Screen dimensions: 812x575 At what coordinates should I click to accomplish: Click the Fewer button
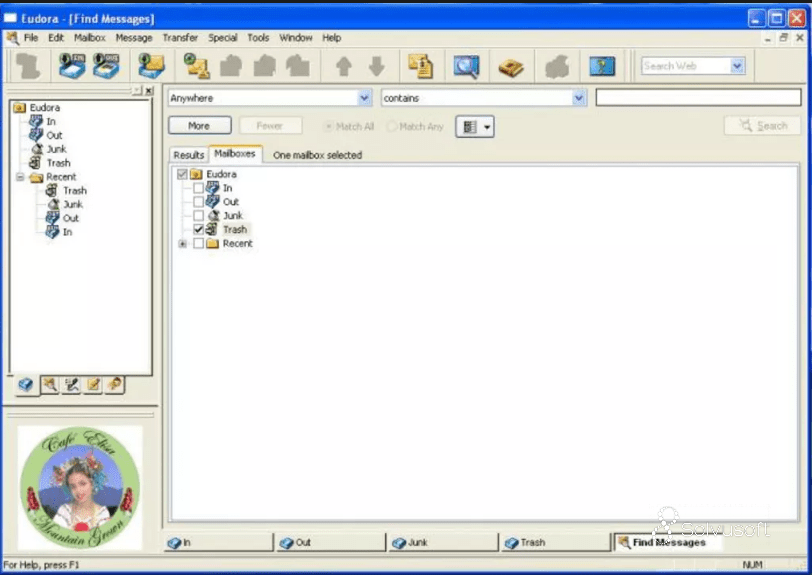270,126
